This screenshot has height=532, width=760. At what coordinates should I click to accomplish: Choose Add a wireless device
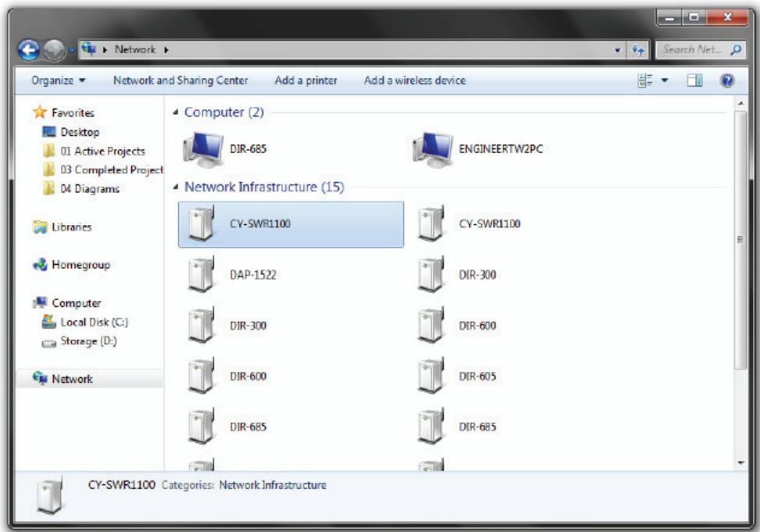click(x=415, y=80)
